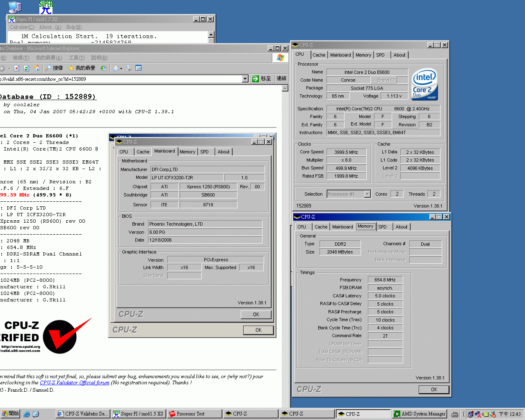525x420 pixels.
Task: Click the scroll up arrow in Internet Explorer page
Action: click(x=285, y=88)
